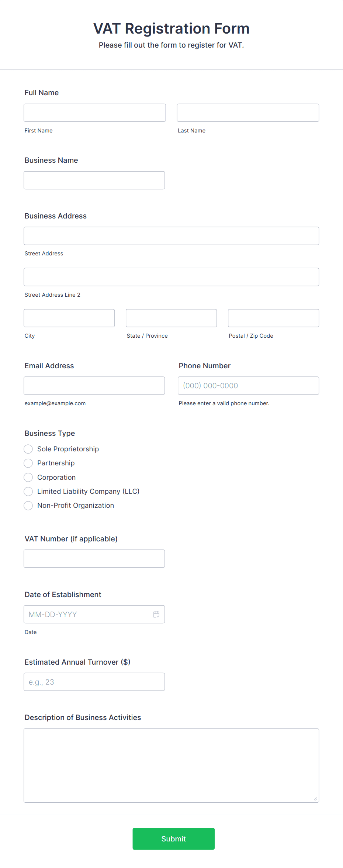The height and width of the screenshot is (868, 343).
Task: Select Corporation under Business Type
Action: tap(28, 477)
